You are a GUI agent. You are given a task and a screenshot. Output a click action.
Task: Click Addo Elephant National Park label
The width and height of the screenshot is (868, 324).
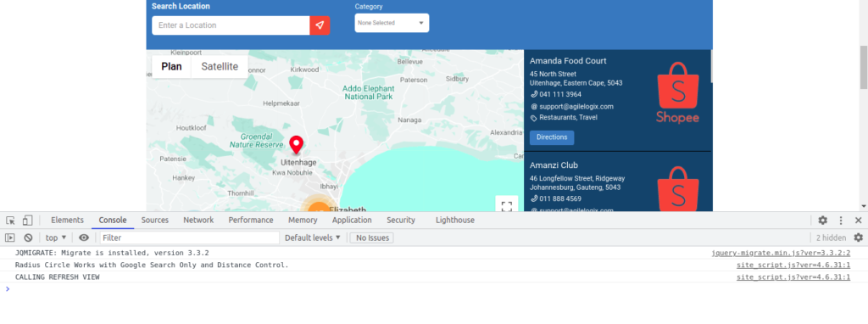point(368,92)
